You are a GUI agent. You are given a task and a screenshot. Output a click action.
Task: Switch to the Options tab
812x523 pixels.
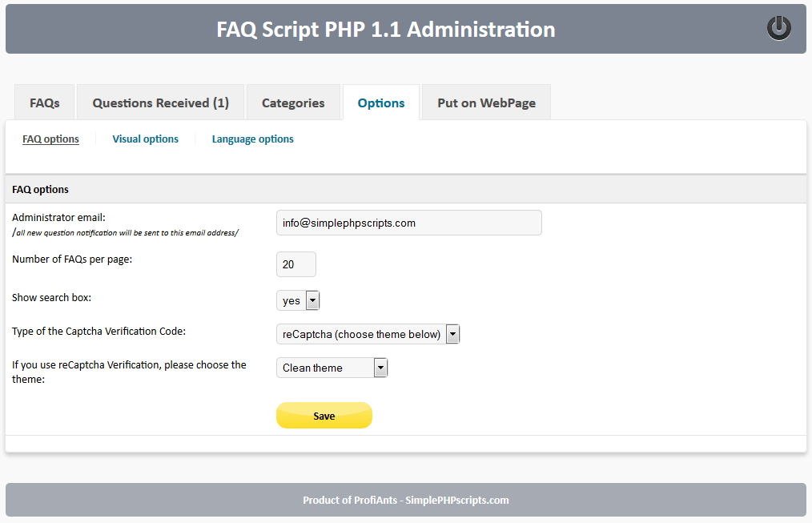380,103
